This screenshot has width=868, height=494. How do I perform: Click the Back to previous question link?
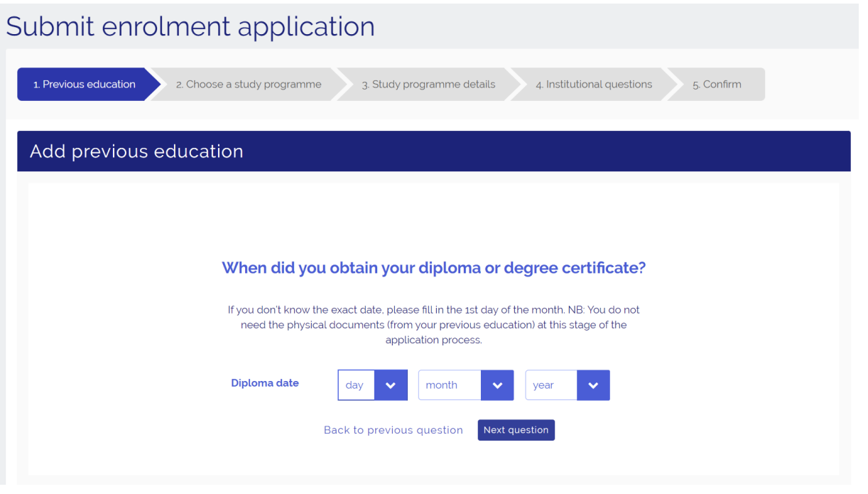pyautogui.click(x=393, y=430)
